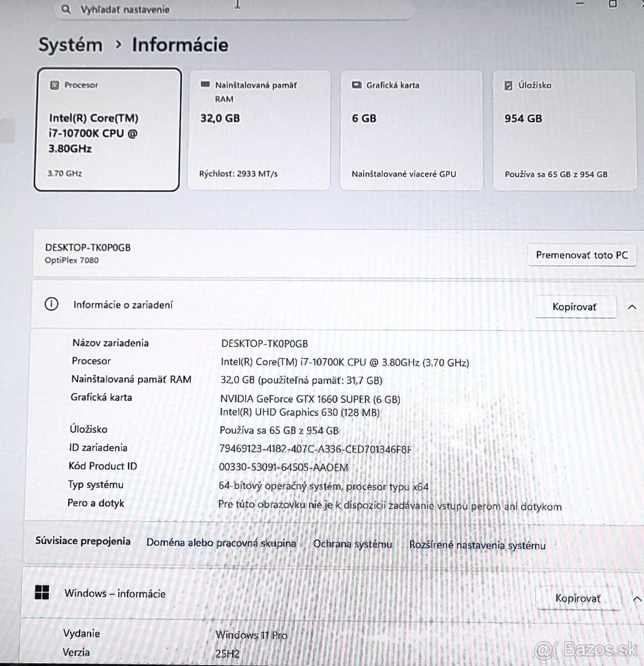This screenshot has width=644, height=666.
Task: Click the Úložisko drive icon
Action: (x=509, y=85)
